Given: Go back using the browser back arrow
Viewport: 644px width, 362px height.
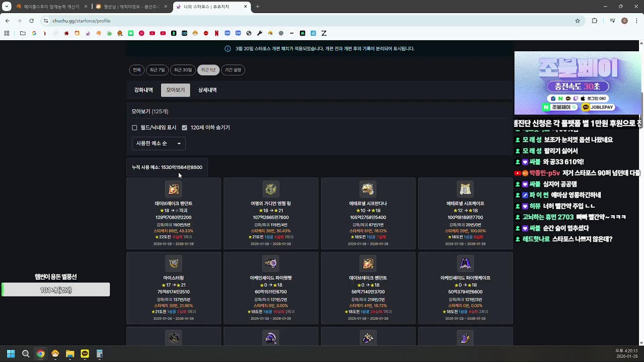Looking at the screenshot, I should tap(7, 21).
